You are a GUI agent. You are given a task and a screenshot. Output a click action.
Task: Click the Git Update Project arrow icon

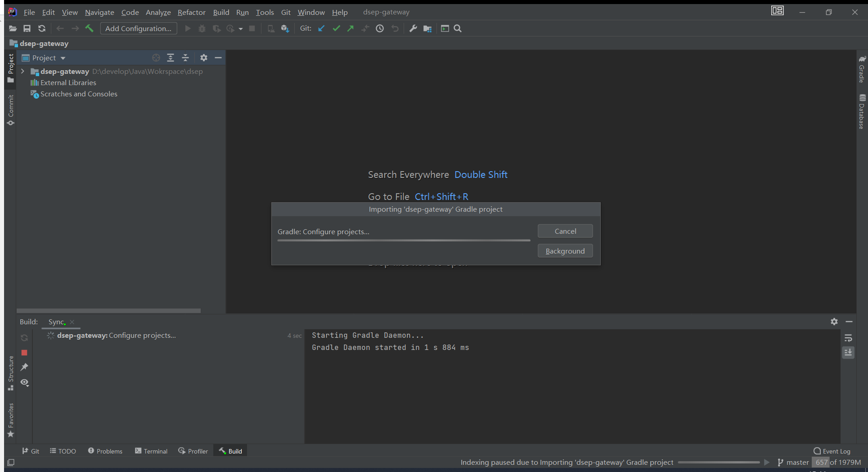[321, 28]
